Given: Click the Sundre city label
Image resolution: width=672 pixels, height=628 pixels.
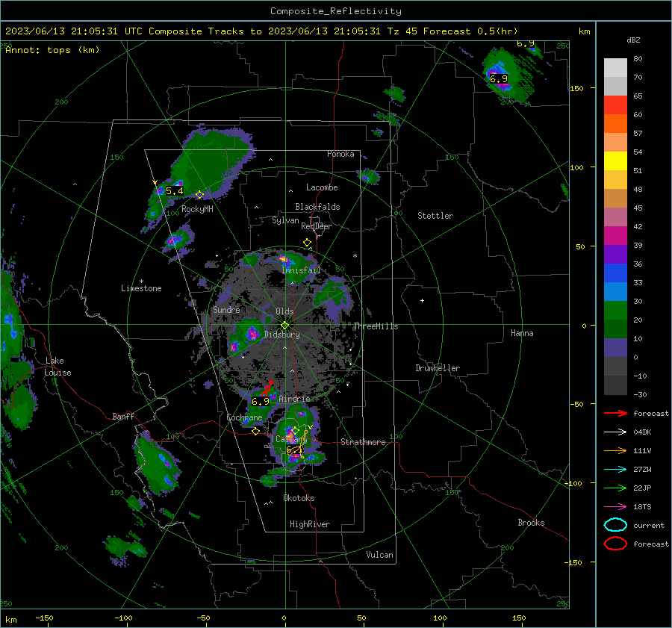Looking at the screenshot, I should (226, 309).
